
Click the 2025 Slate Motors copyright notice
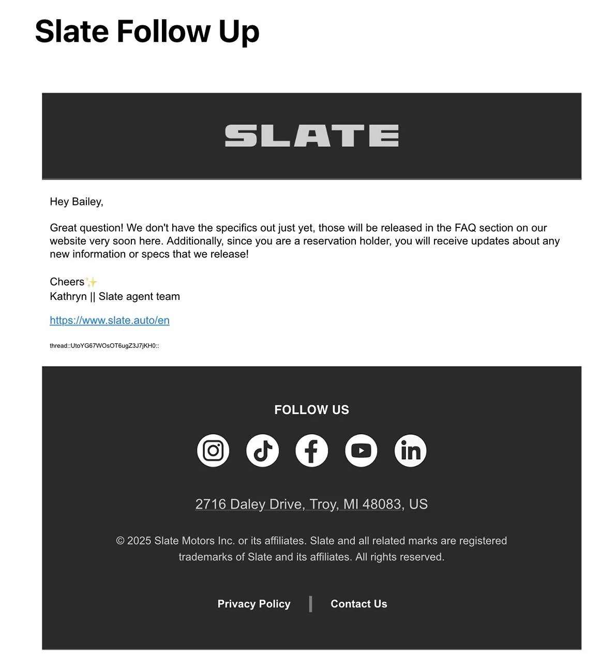[311, 548]
